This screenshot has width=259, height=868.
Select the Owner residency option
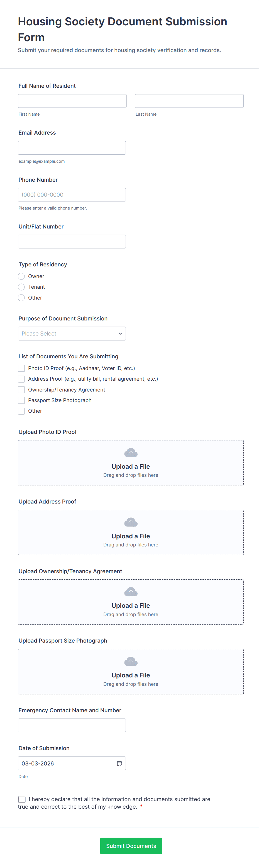[21, 276]
